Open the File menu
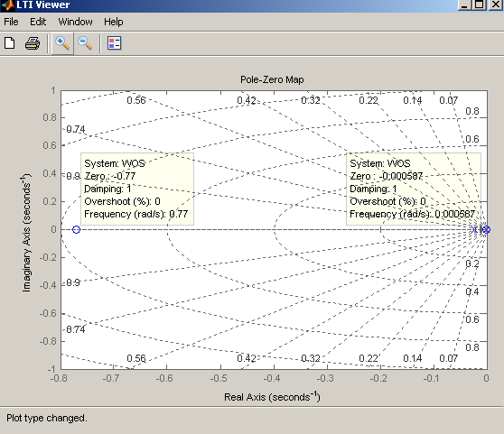This screenshot has height=434, width=504. [11, 22]
